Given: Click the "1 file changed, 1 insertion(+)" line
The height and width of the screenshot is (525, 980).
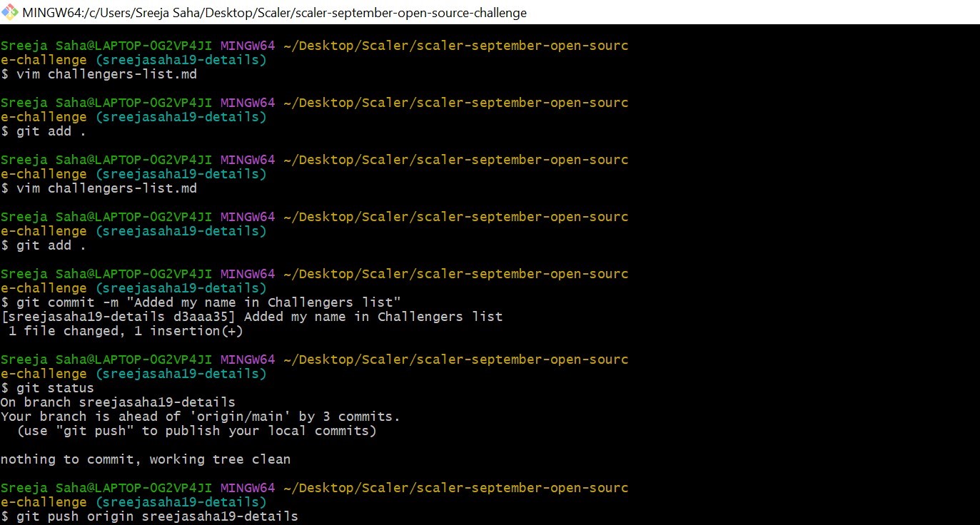Looking at the screenshot, I should [126, 331].
